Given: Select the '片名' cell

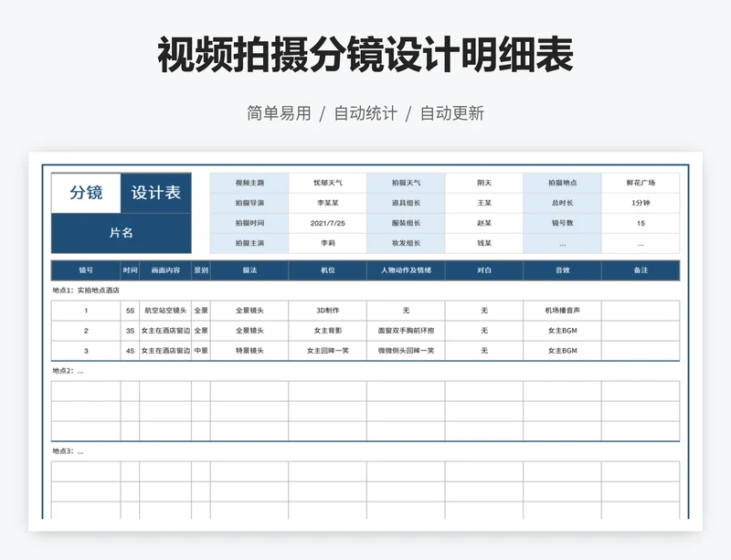Looking at the screenshot, I should 122,233.
